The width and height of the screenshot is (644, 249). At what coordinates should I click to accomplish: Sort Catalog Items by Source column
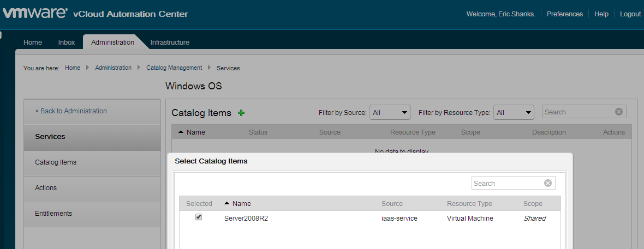(x=330, y=132)
